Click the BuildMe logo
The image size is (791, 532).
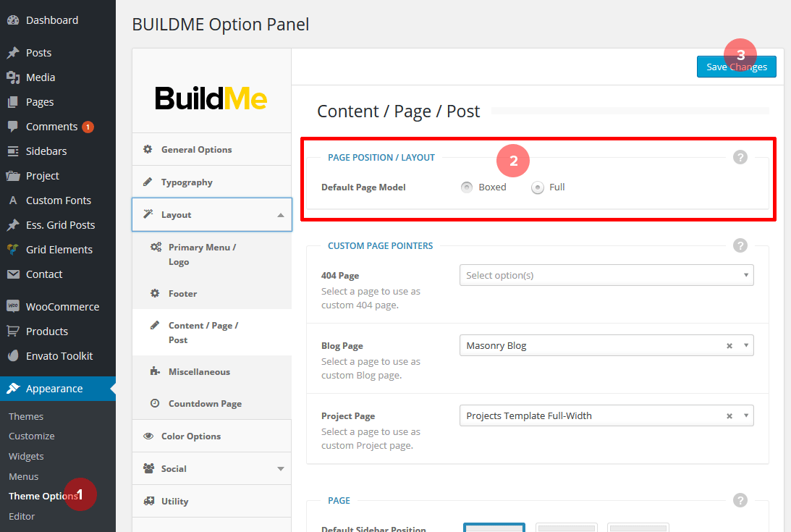click(x=211, y=98)
